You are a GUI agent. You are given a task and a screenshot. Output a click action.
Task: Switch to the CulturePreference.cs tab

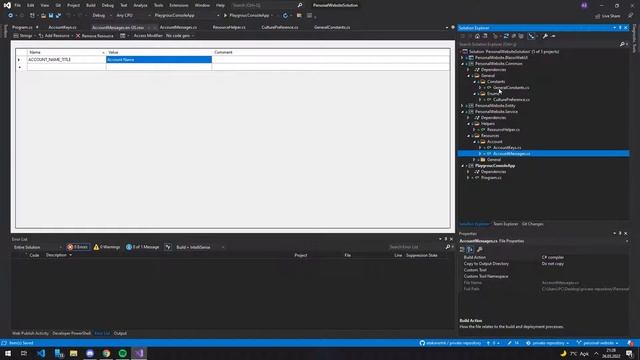[280, 27]
